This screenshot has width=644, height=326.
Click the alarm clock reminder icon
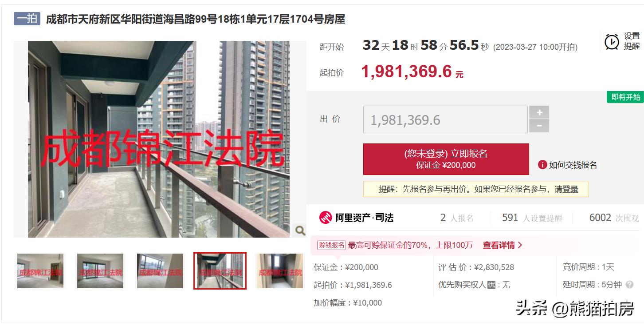pyautogui.click(x=612, y=42)
